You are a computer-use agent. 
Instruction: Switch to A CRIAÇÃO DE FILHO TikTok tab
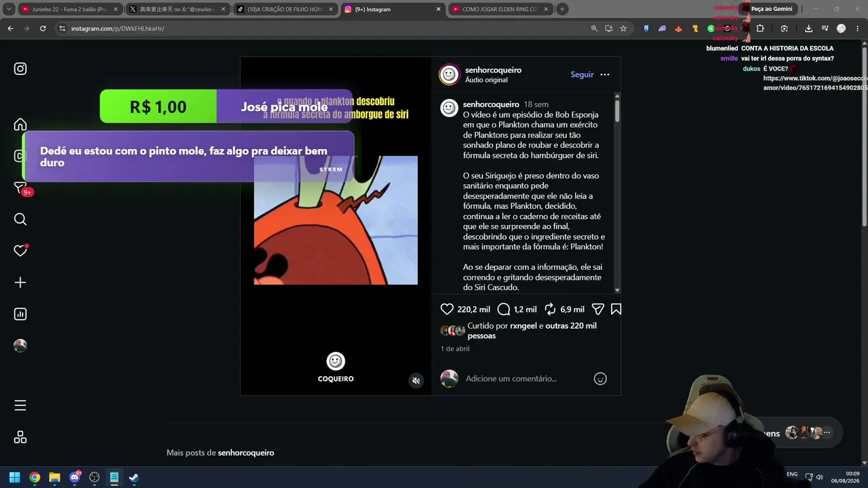point(285,9)
